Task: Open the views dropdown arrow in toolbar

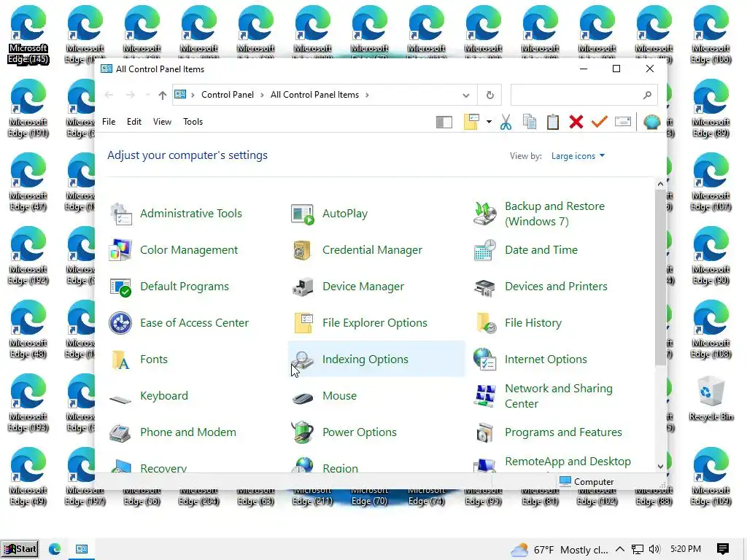Action: click(489, 122)
